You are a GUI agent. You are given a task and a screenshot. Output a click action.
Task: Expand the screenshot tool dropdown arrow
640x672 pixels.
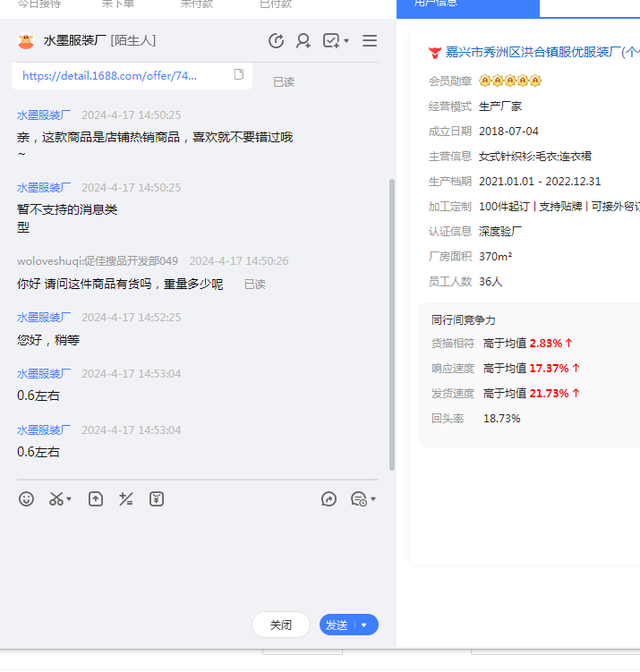click(69, 499)
